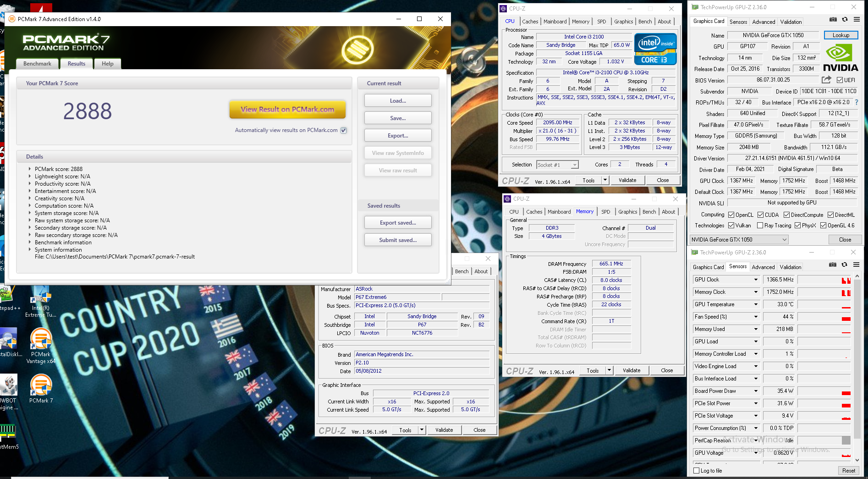
Task: Open Socket #1 selection dropdown in CPU-Z
Action: [558, 165]
